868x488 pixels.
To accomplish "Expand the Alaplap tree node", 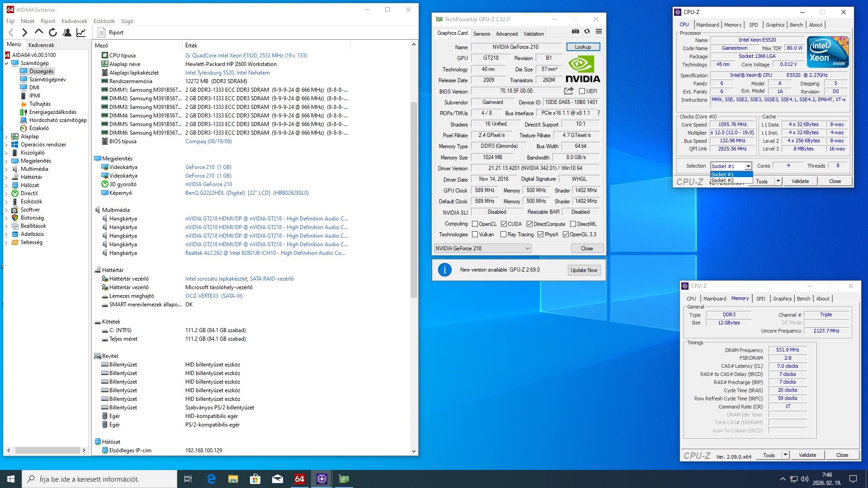I will 6,136.
